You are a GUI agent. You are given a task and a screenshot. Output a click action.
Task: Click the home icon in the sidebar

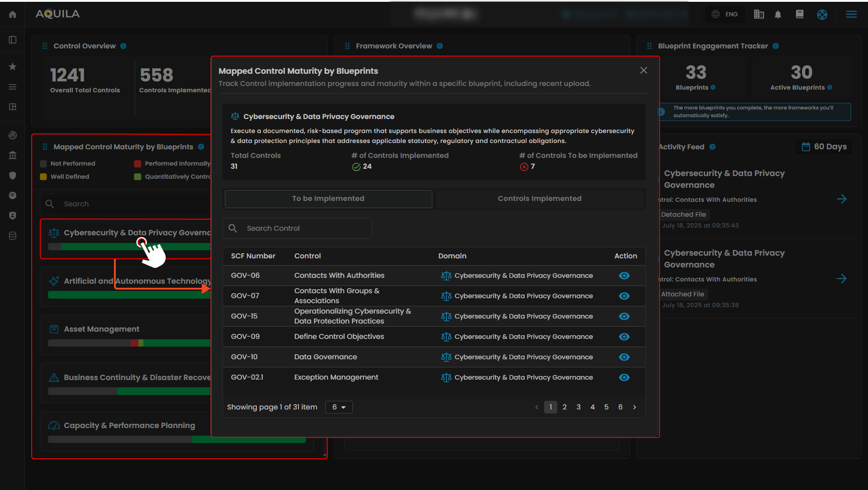point(13,14)
